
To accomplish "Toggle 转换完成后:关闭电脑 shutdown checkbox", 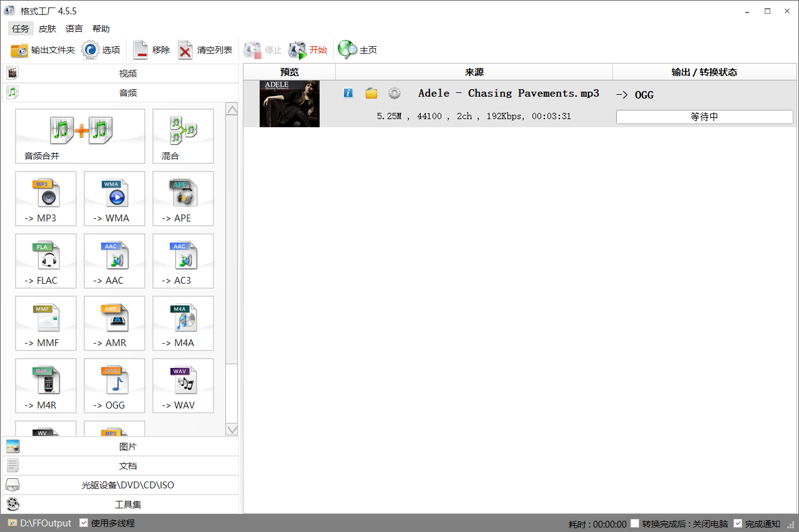I will click(635, 523).
